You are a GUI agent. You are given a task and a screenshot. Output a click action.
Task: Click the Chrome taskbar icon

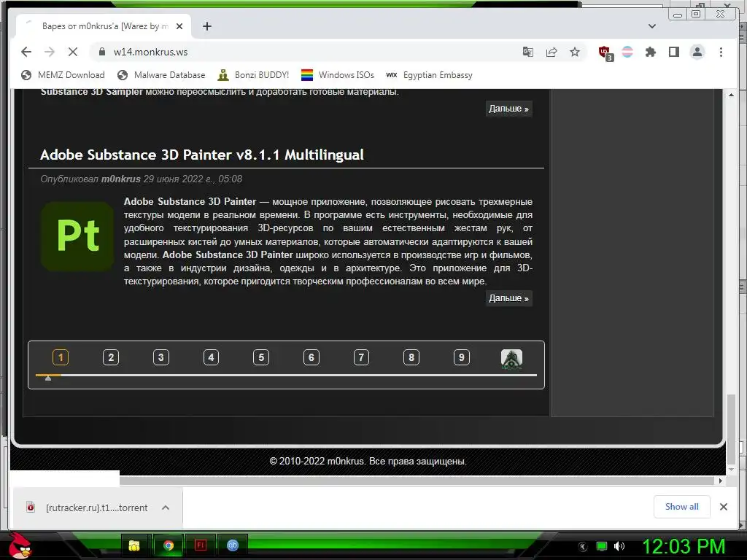coord(169,545)
